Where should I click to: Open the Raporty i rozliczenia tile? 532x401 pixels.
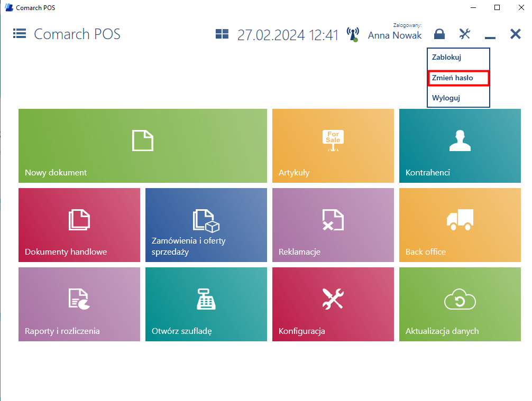pyautogui.click(x=79, y=304)
